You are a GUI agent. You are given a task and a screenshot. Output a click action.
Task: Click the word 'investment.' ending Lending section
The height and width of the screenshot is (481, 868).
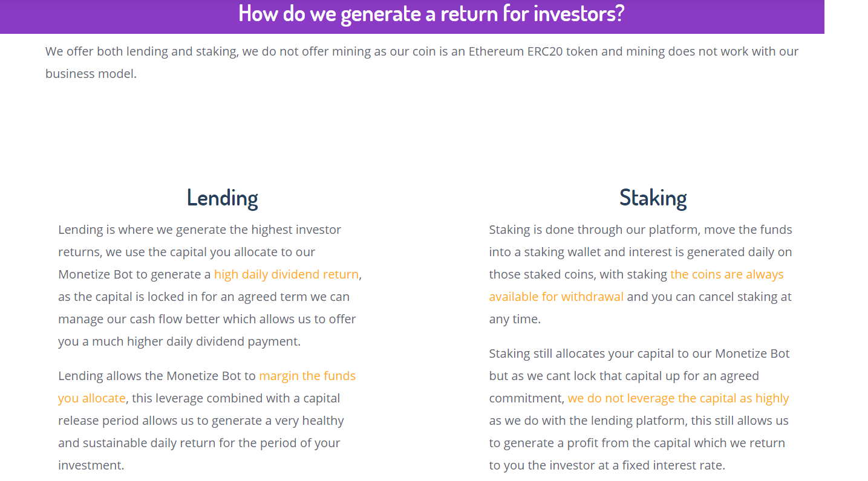(x=91, y=465)
